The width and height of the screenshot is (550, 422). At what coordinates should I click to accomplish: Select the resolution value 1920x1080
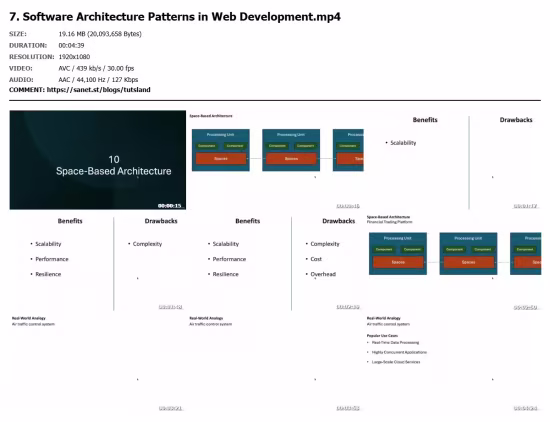click(x=74, y=56)
